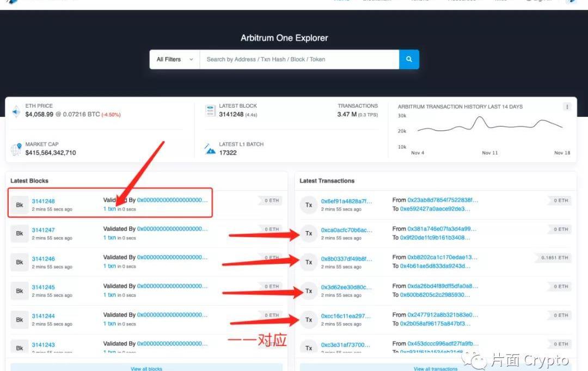Click the Tx icon for 0x3d62ee30d80c

pyautogui.click(x=309, y=291)
